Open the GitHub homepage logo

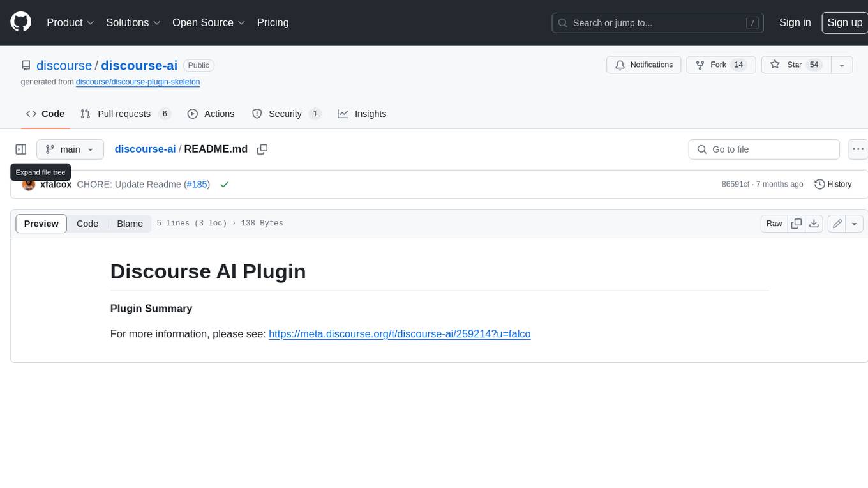pos(21,22)
